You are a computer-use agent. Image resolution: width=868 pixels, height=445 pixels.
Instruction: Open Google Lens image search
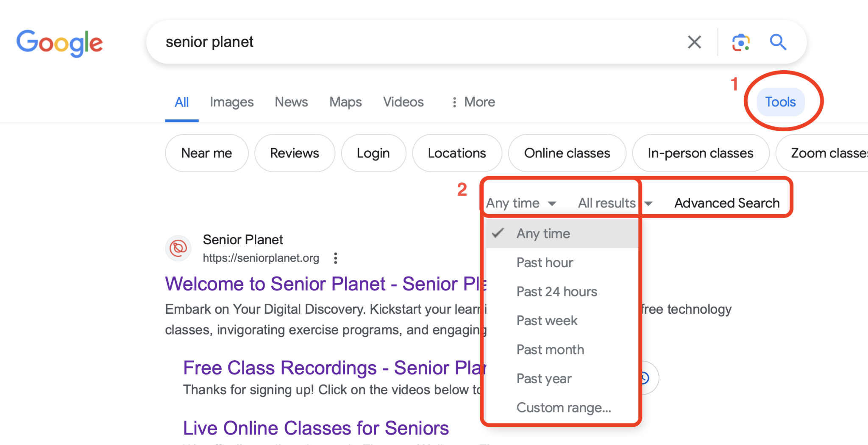(x=740, y=42)
